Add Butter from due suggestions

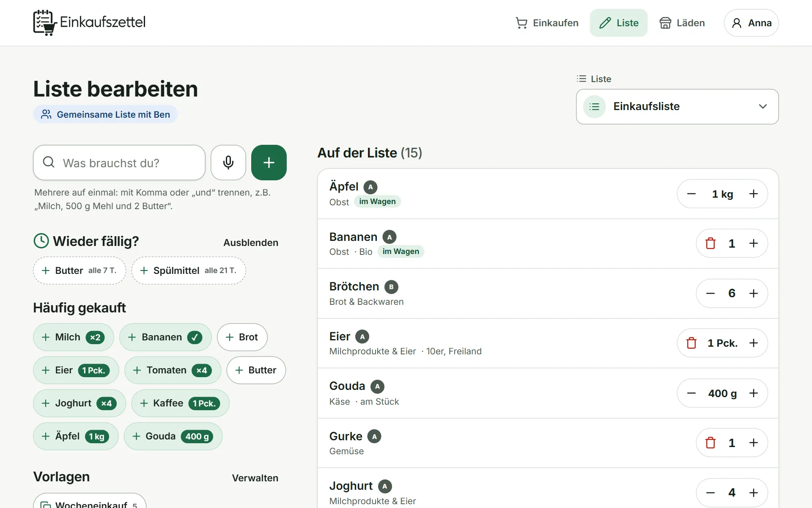point(80,271)
